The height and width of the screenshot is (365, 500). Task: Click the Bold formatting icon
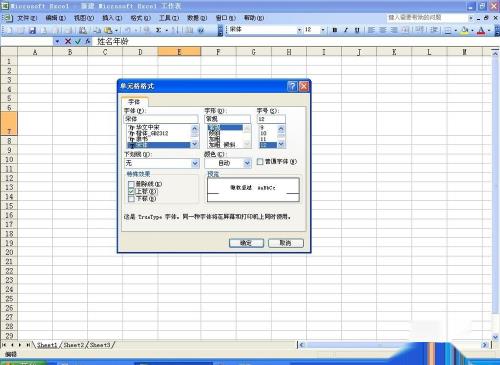click(x=335, y=30)
